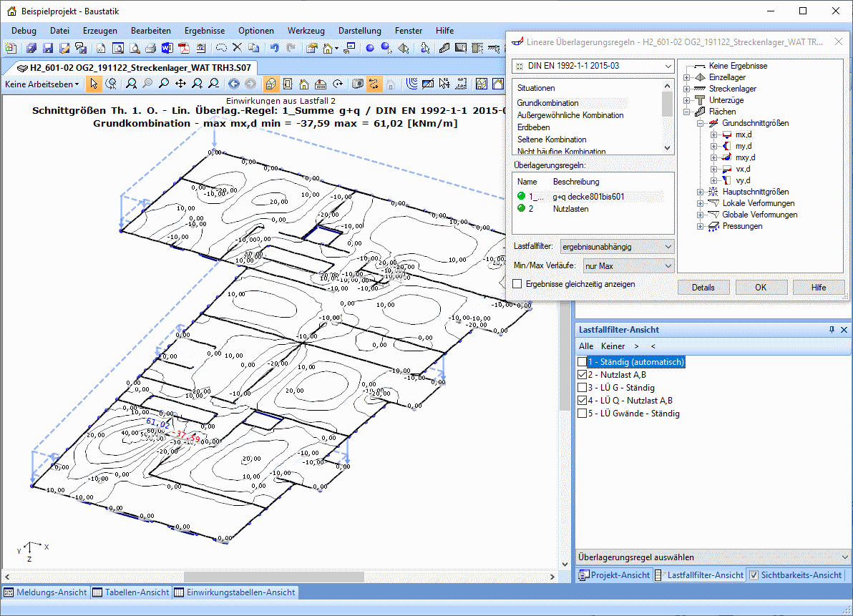853x616 pixels.
Task: Click the highlighted 3D house view icon
Action: (270, 84)
